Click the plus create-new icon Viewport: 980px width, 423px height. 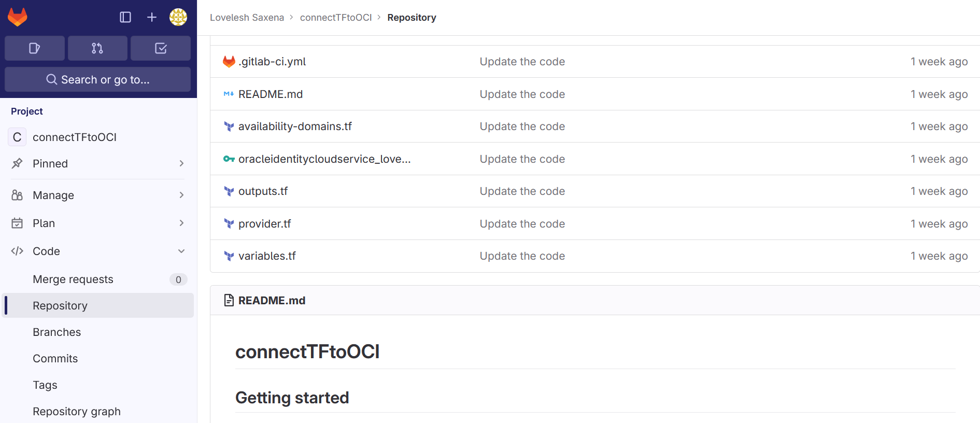[152, 17]
